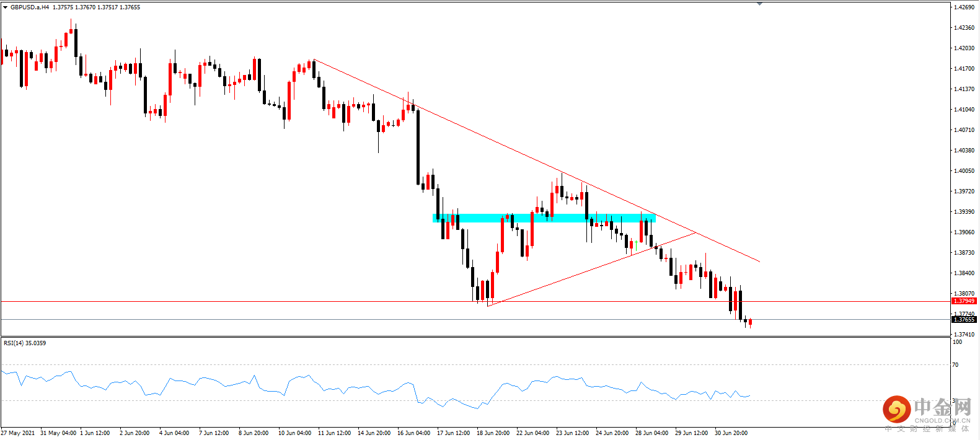
Task: Click the green arrow marker on chart
Action: pos(637,245)
